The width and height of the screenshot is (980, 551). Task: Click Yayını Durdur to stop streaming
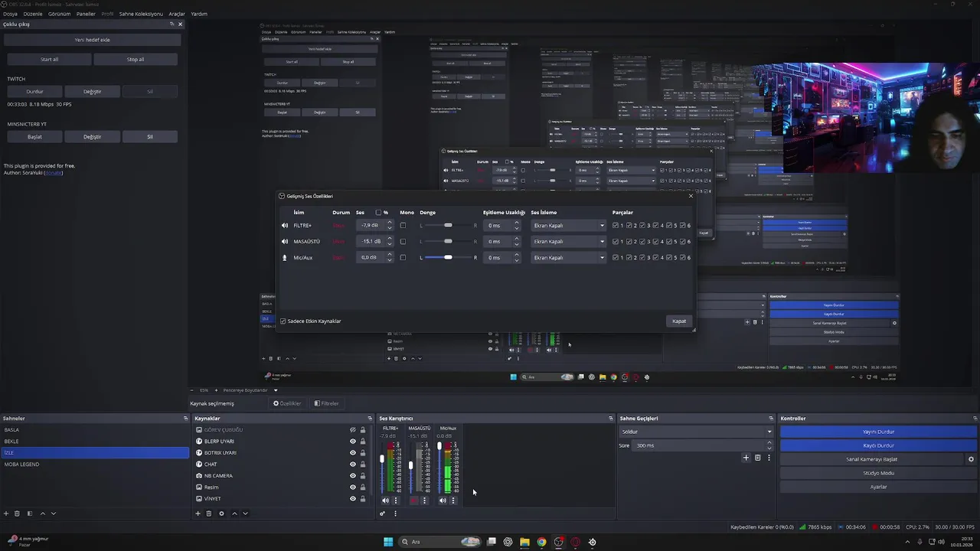[878, 432]
